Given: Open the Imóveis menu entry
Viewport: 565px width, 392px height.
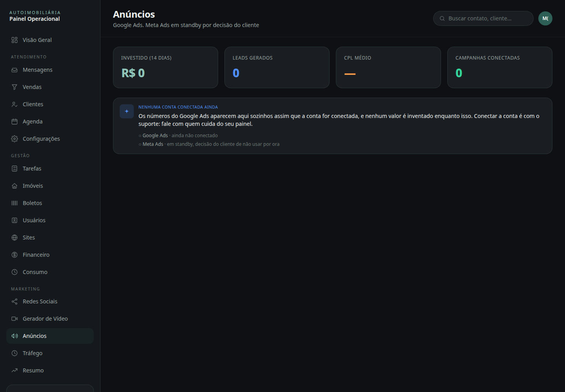Looking at the screenshot, I should point(50,186).
